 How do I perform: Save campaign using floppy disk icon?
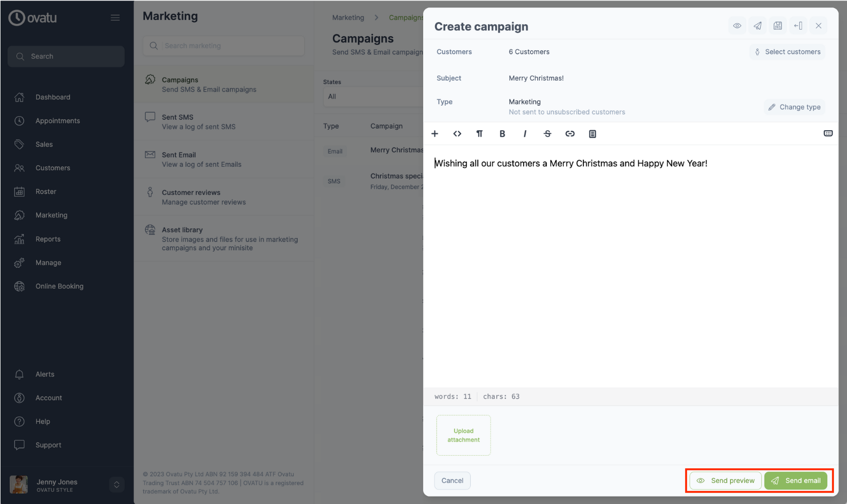778,26
